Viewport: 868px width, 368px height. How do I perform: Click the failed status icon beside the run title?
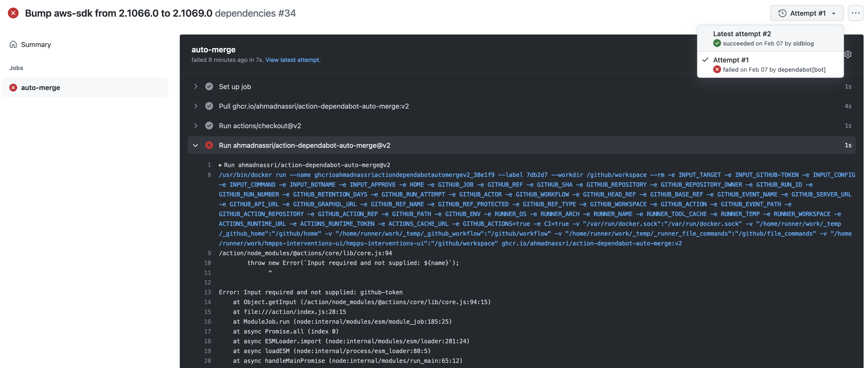pyautogui.click(x=13, y=13)
